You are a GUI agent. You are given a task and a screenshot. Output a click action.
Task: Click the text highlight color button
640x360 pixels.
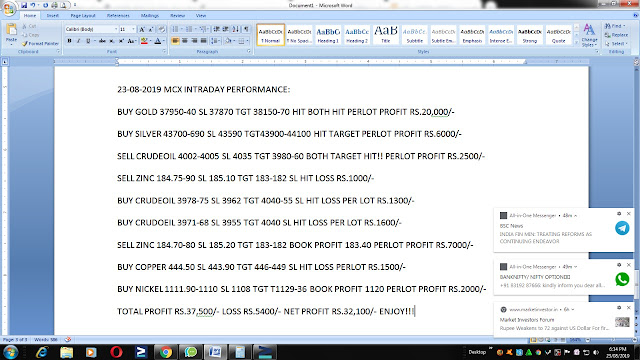(144, 41)
